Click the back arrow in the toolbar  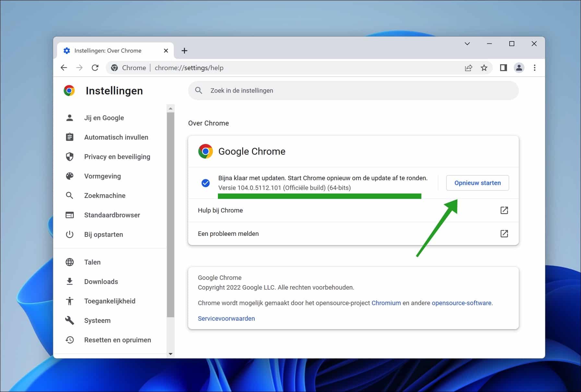[64, 68]
